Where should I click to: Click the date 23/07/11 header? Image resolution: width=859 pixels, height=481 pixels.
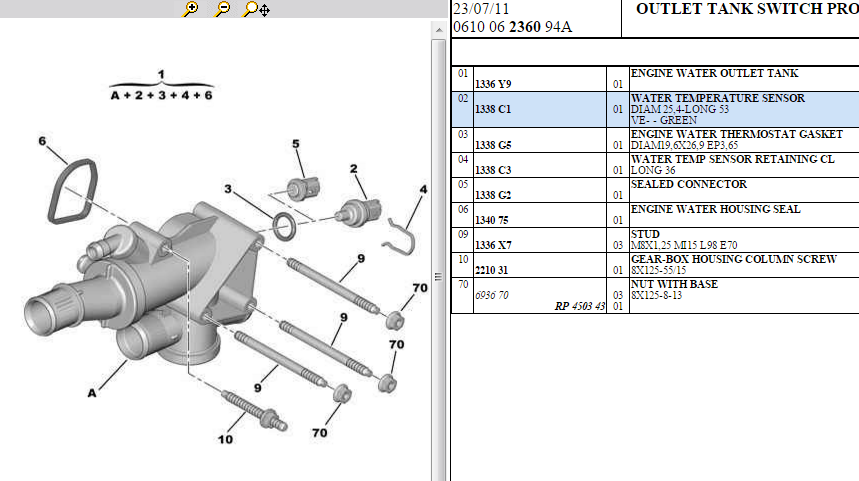click(481, 9)
